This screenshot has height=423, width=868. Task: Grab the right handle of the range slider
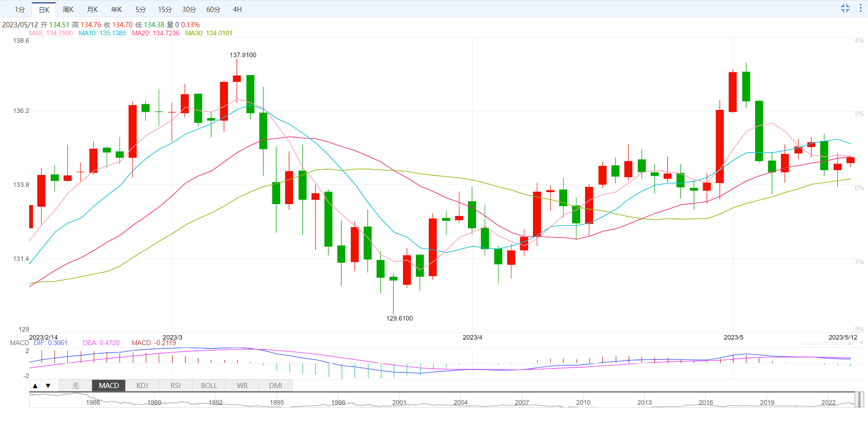862,399
